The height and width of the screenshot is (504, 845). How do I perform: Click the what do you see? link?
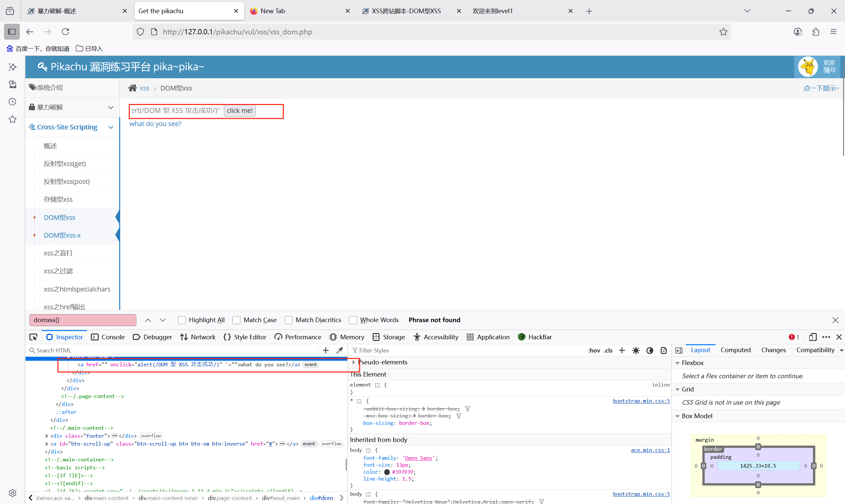155,124
